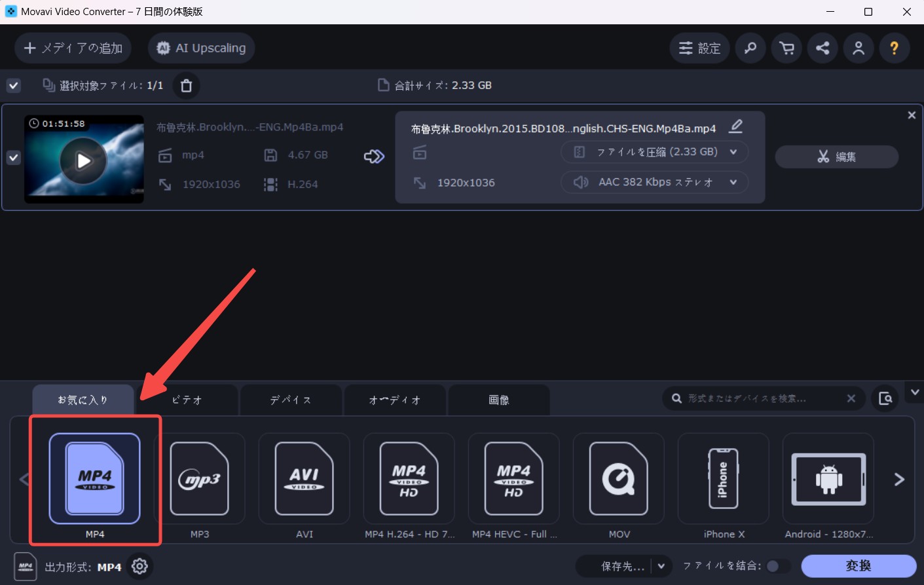Click the 4.67 GB source size value
Viewport: 924px width, 585px height.
(308, 155)
